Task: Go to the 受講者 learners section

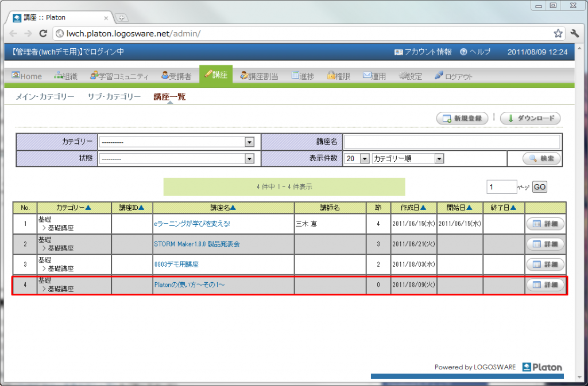Action: [x=165, y=76]
